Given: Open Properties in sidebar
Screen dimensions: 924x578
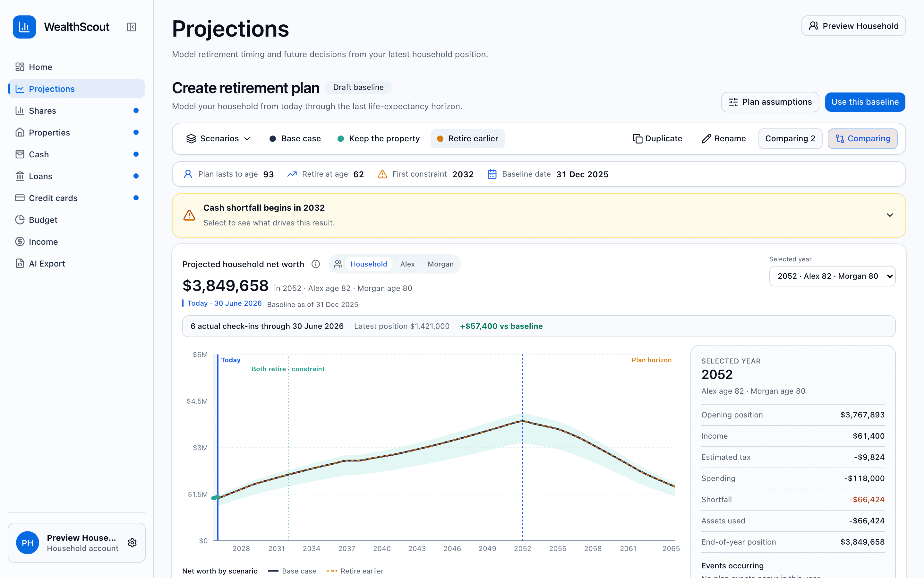Looking at the screenshot, I should [x=76, y=132].
